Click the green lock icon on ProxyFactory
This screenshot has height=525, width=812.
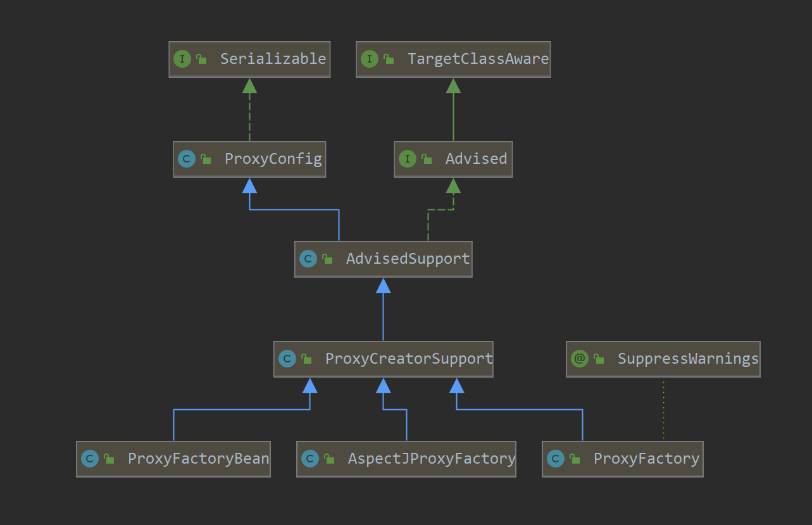(x=575, y=459)
